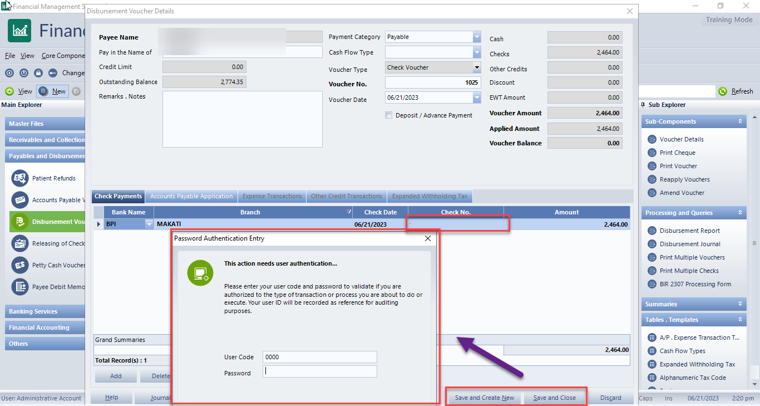Collapse the Sub-Components section
The width and height of the screenshot is (760, 406).
(x=740, y=121)
